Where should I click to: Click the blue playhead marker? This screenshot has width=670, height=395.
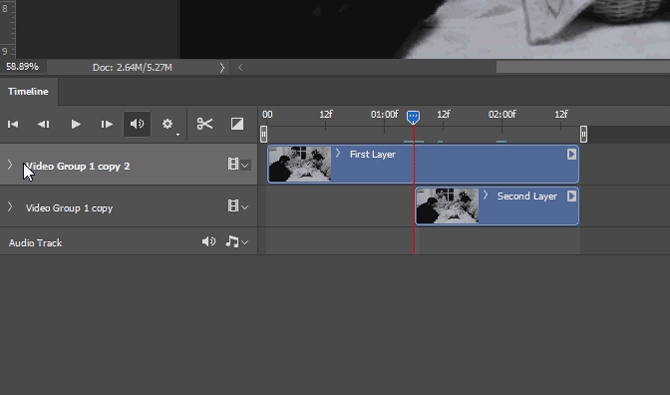[413, 117]
